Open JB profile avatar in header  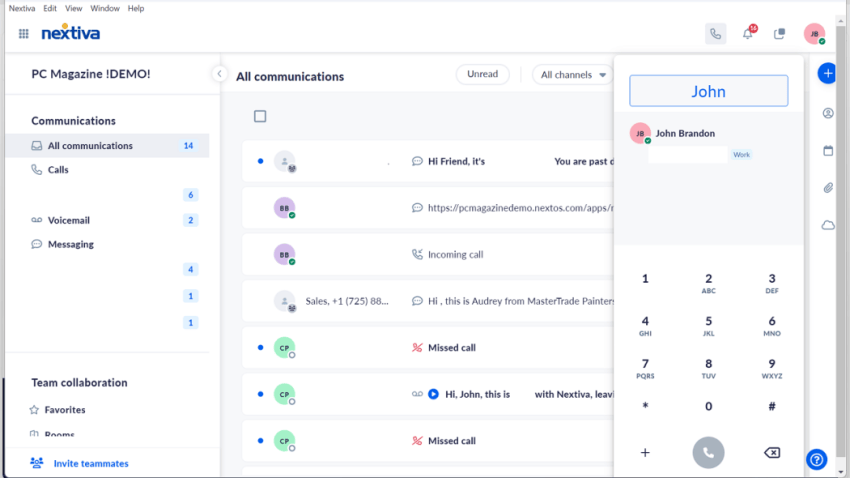click(814, 34)
